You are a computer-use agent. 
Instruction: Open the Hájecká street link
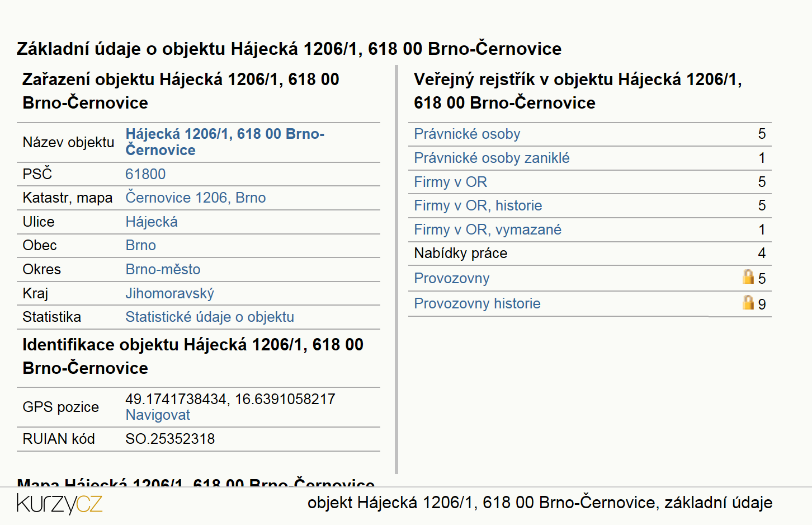[152, 222]
